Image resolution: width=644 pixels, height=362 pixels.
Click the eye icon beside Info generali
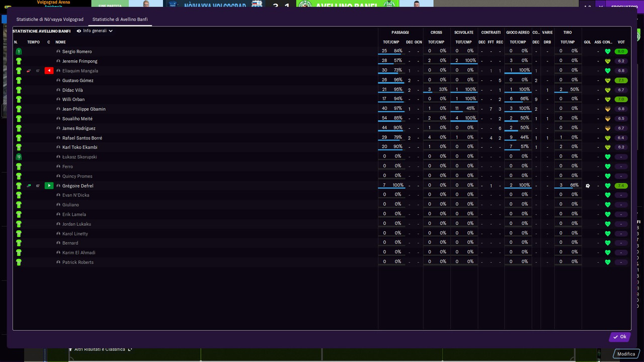[x=79, y=31]
